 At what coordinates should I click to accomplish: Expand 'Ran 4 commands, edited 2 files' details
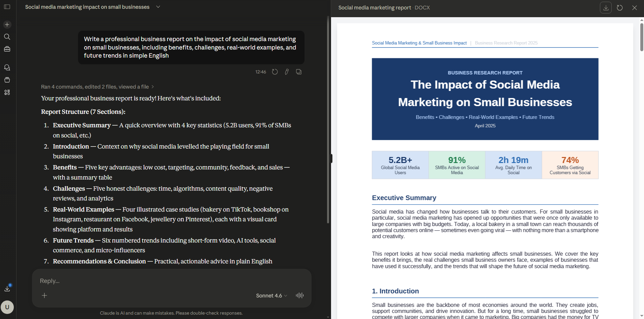(98, 87)
